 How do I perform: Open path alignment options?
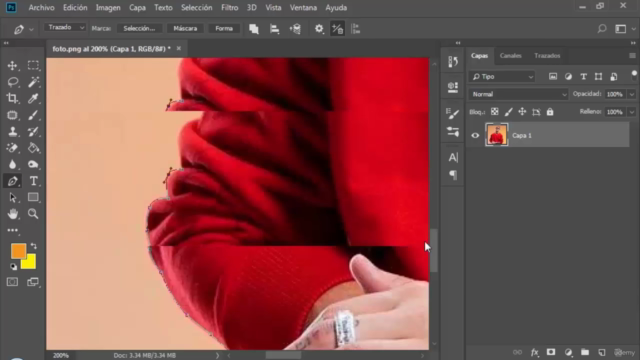[274, 29]
